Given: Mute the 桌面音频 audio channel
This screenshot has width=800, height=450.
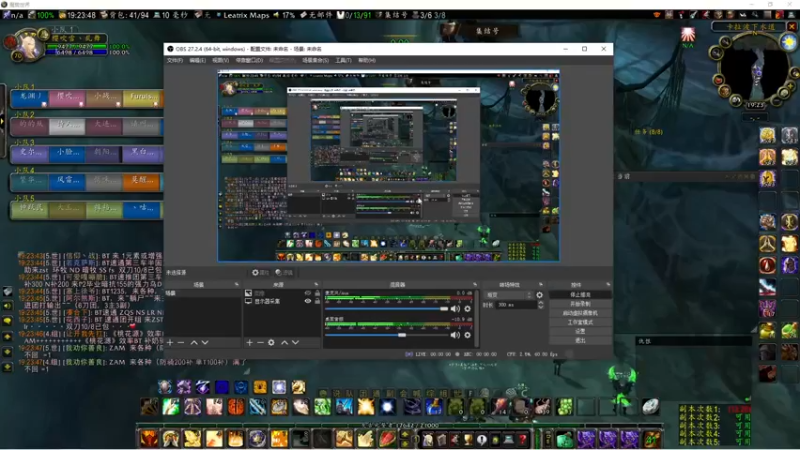Looking at the screenshot, I should pyautogui.click(x=455, y=335).
